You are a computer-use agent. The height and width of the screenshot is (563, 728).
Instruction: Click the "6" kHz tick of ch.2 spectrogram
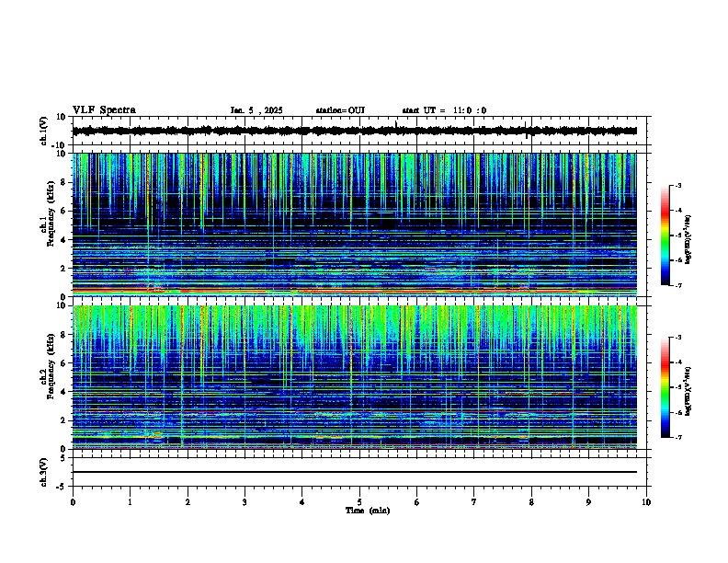click(x=64, y=363)
